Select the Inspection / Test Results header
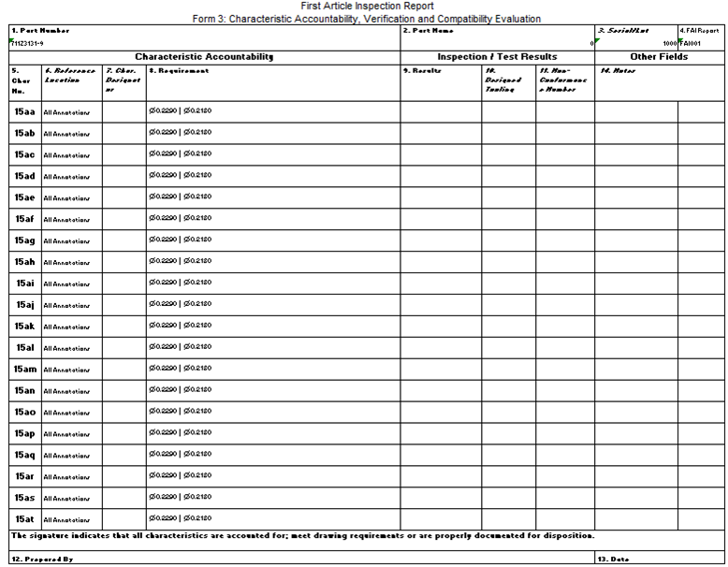The height and width of the screenshot is (567, 728). coord(497,57)
